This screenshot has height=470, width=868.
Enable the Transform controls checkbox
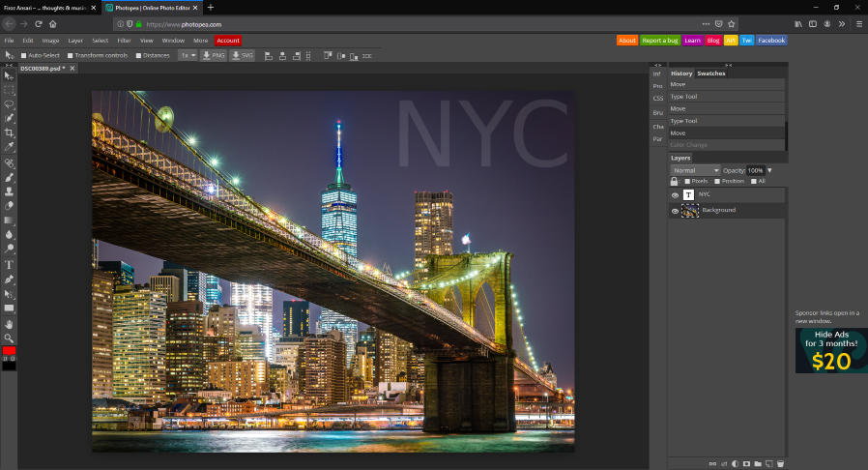(71, 56)
